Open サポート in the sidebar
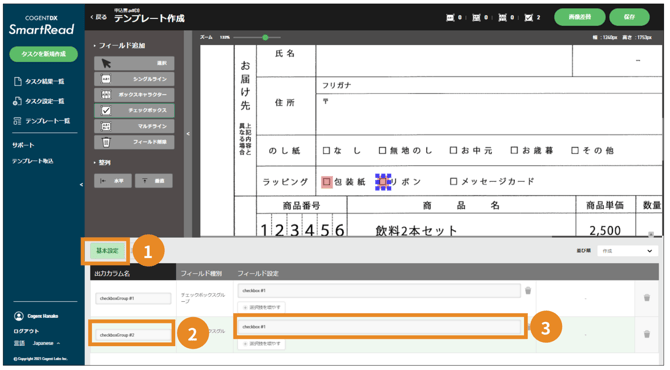The image size is (670, 370). pyautogui.click(x=23, y=145)
